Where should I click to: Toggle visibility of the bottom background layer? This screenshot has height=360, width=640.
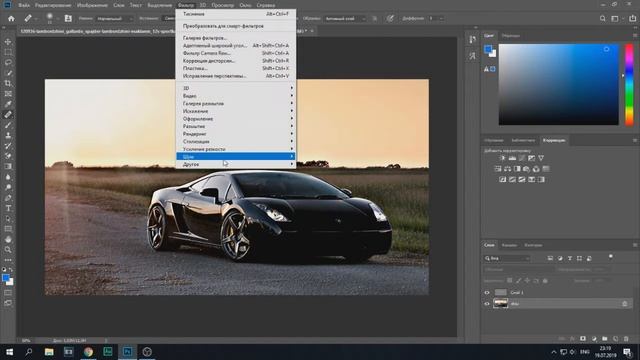click(487, 304)
